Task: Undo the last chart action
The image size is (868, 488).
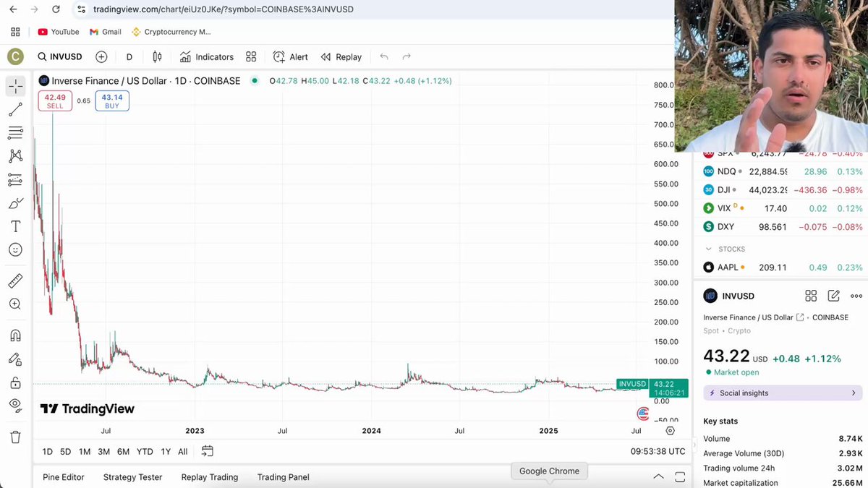Action: 384,57
